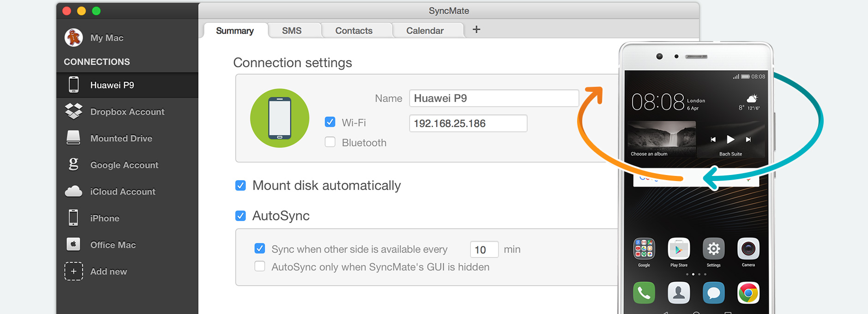Screen dimensions: 868x314
Task: Enable the Bluetooth checkbox
Action: 330,142
